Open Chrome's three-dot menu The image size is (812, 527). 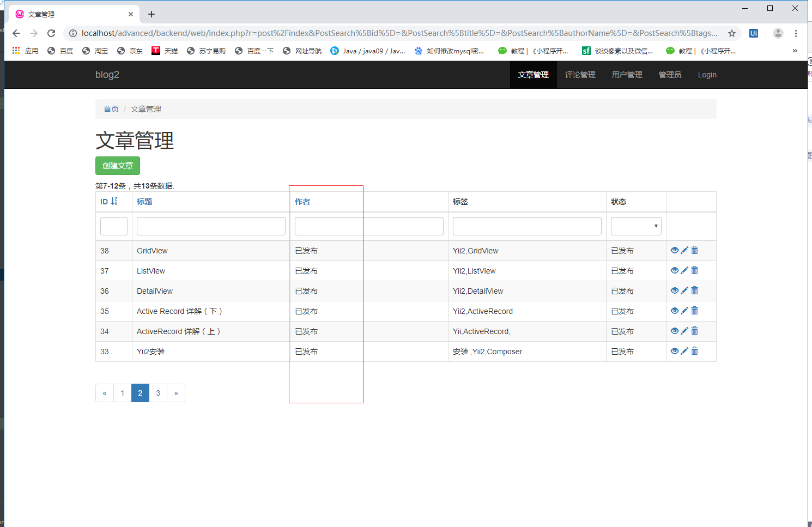pyautogui.click(x=796, y=33)
